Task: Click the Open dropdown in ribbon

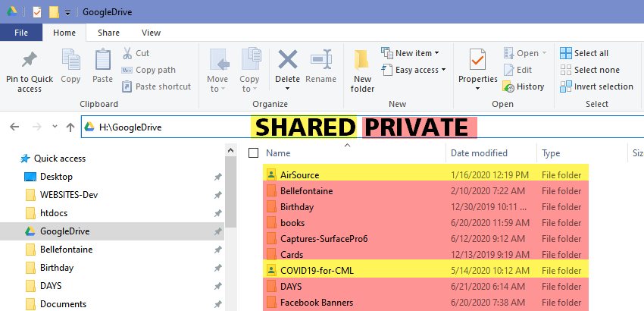Action: [525, 53]
